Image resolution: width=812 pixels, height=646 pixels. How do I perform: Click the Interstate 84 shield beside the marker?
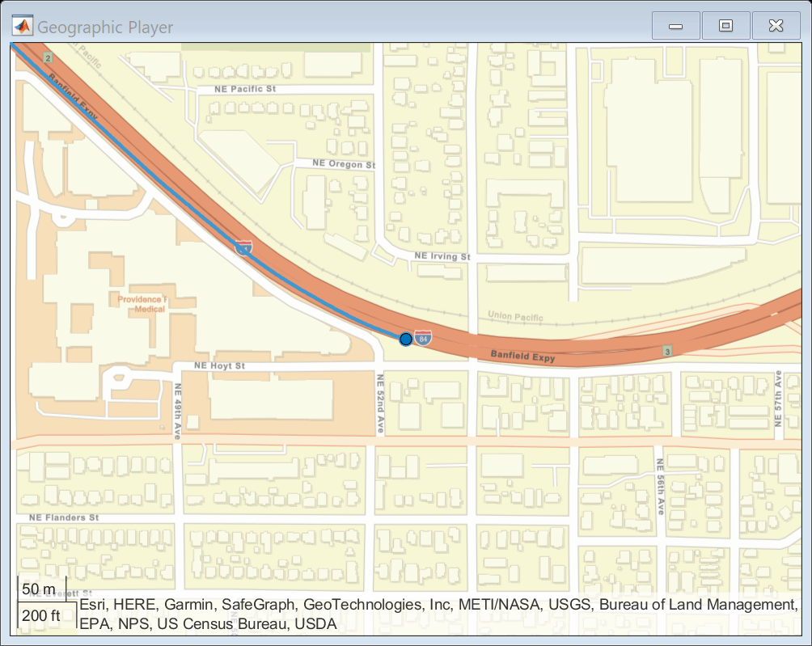(x=422, y=338)
